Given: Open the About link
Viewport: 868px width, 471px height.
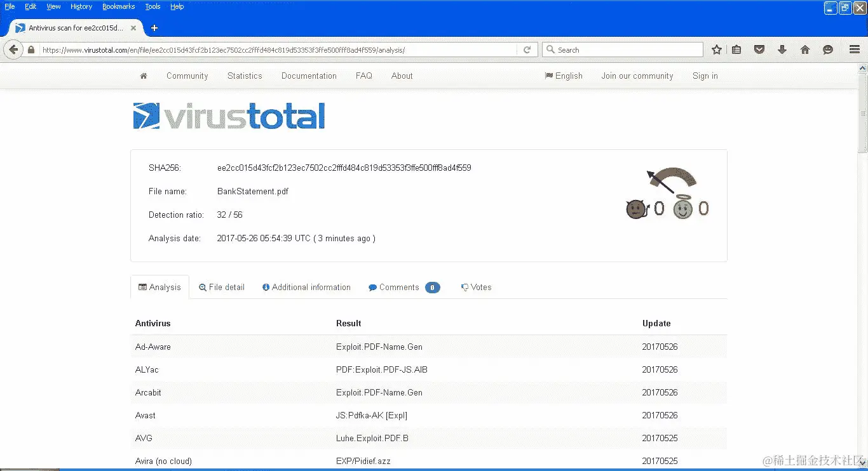Looking at the screenshot, I should tap(402, 76).
